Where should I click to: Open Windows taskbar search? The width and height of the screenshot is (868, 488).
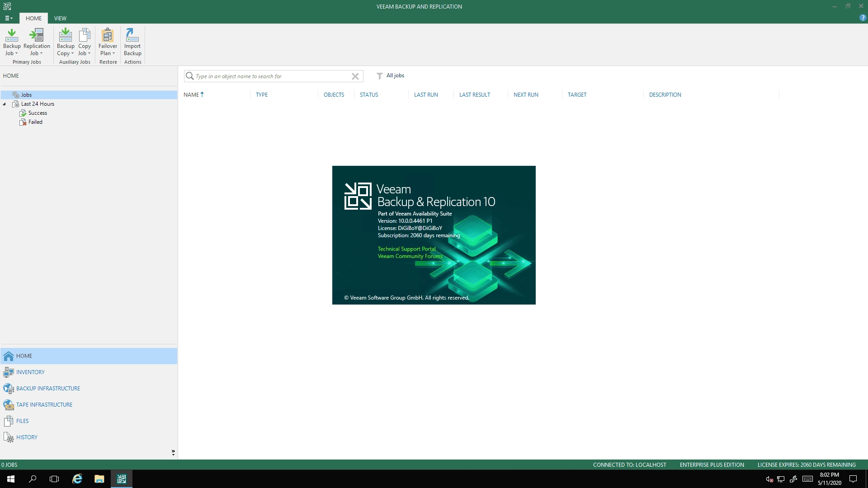point(33,479)
